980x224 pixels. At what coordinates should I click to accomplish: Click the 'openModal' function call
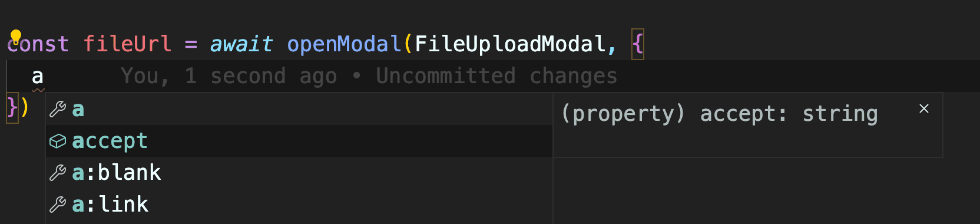pyautogui.click(x=344, y=44)
